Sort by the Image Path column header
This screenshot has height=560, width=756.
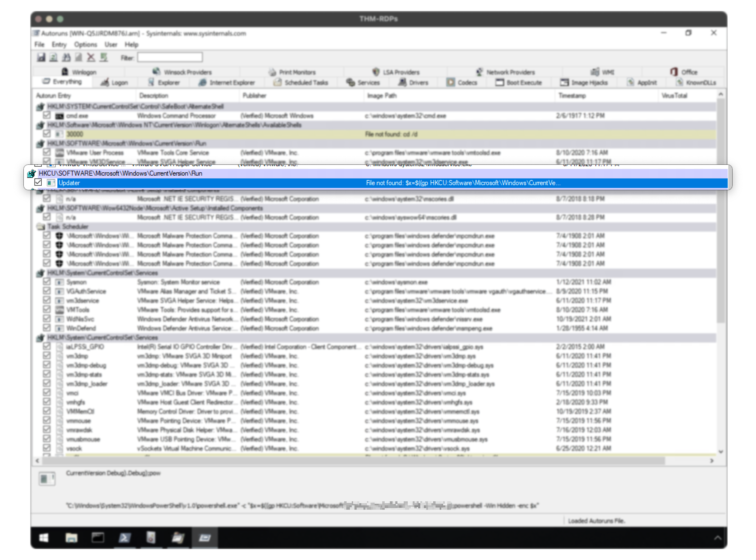(459, 96)
